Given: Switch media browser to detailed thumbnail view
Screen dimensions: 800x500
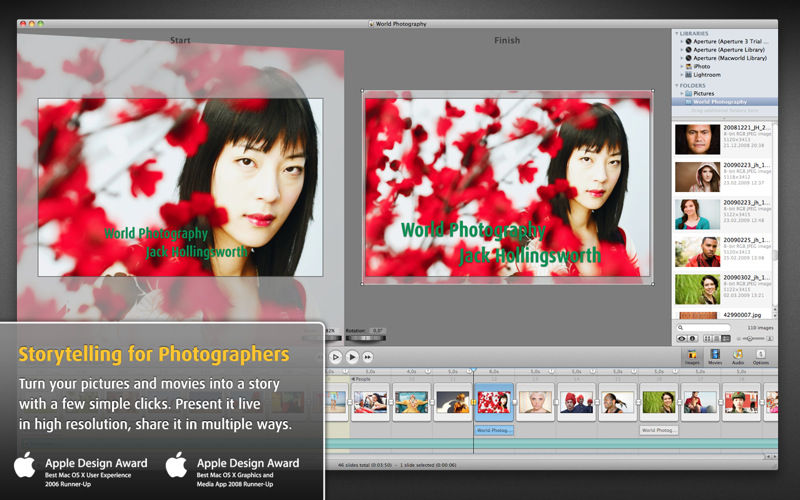Looking at the screenshot, I should click(x=726, y=339).
